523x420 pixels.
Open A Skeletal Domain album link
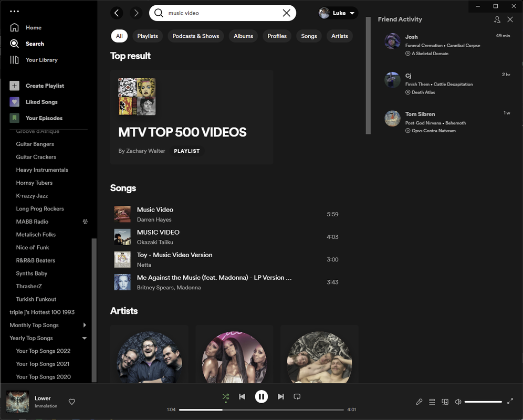[x=430, y=54]
